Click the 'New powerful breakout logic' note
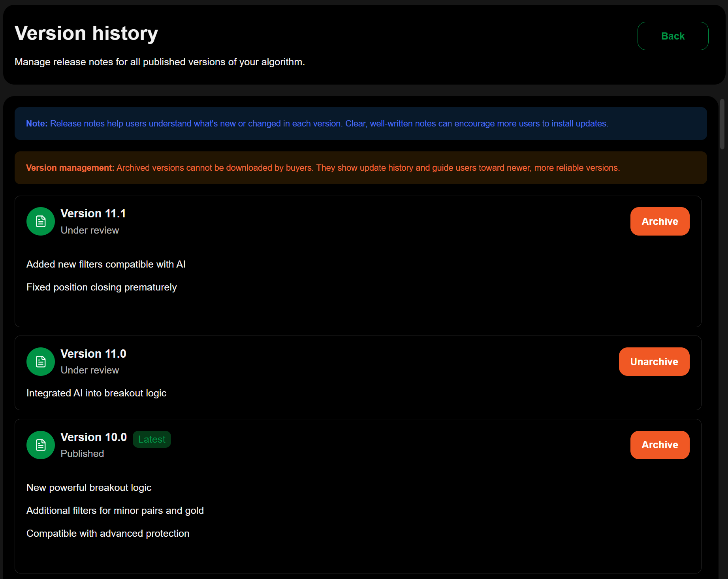 coord(89,488)
